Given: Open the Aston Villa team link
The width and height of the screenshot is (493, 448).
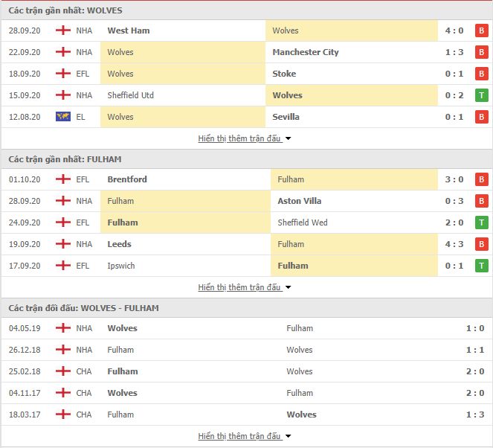Looking at the screenshot, I should click(300, 201).
